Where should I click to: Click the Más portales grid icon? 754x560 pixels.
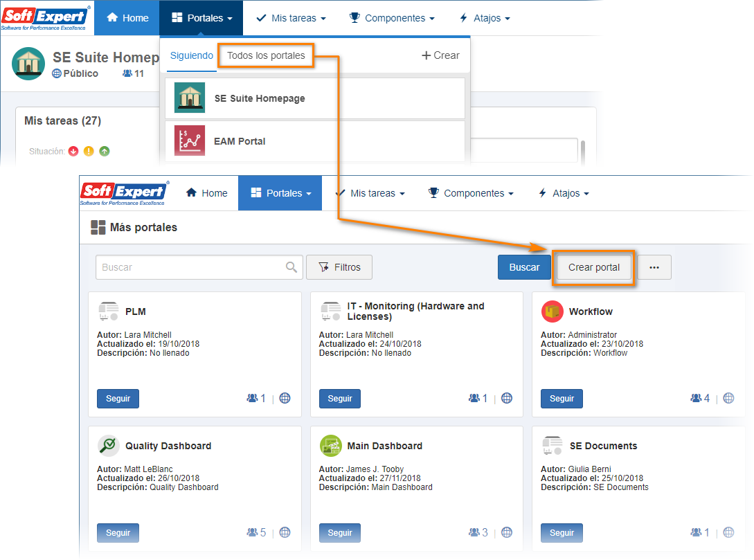pos(98,227)
